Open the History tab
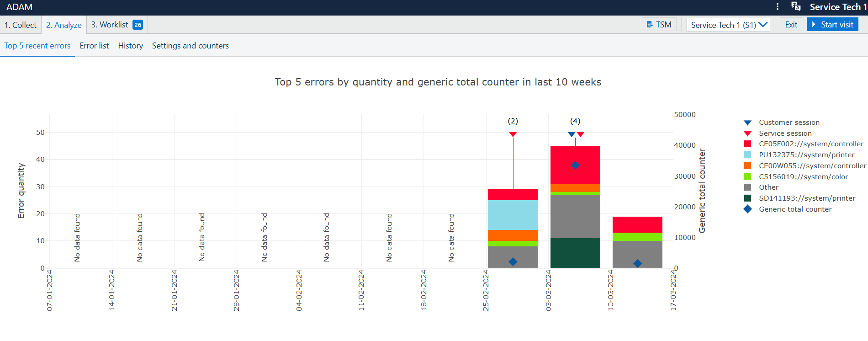 [x=130, y=46]
